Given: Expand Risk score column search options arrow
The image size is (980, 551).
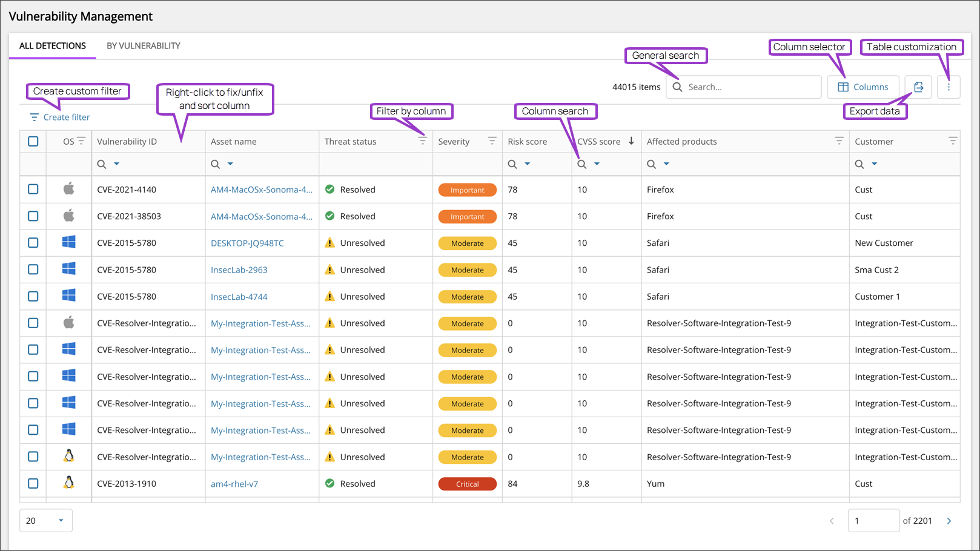Looking at the screenshot, I should [x=528, y=164].
